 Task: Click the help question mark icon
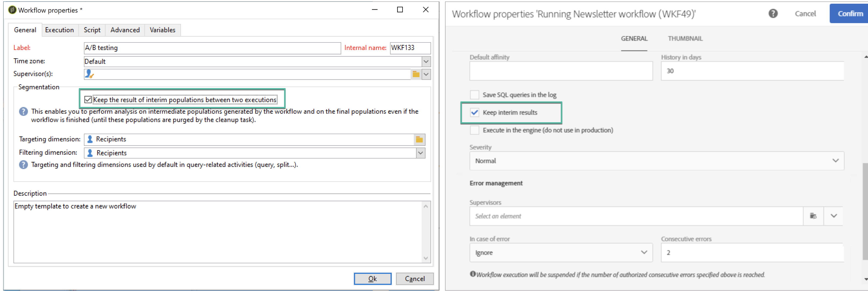click(x=773, y=13)
